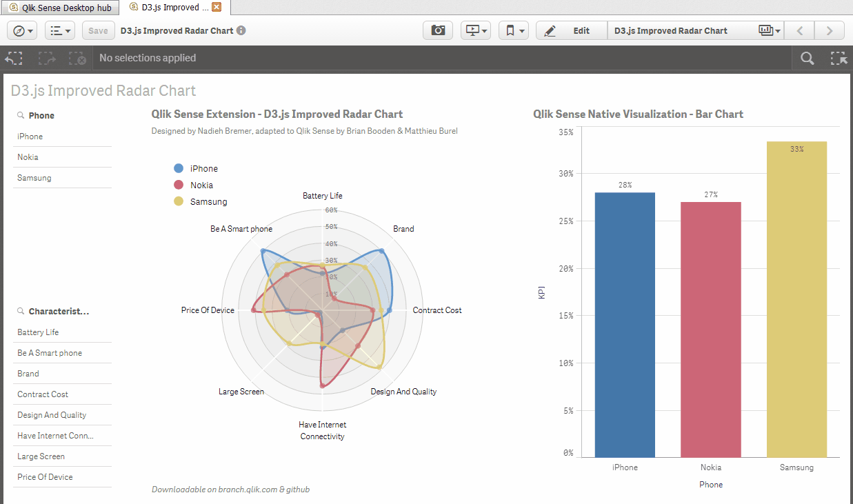The width and height of the screenshot is (853, 504).
Task: Open the global list menu
Action: 61,30
